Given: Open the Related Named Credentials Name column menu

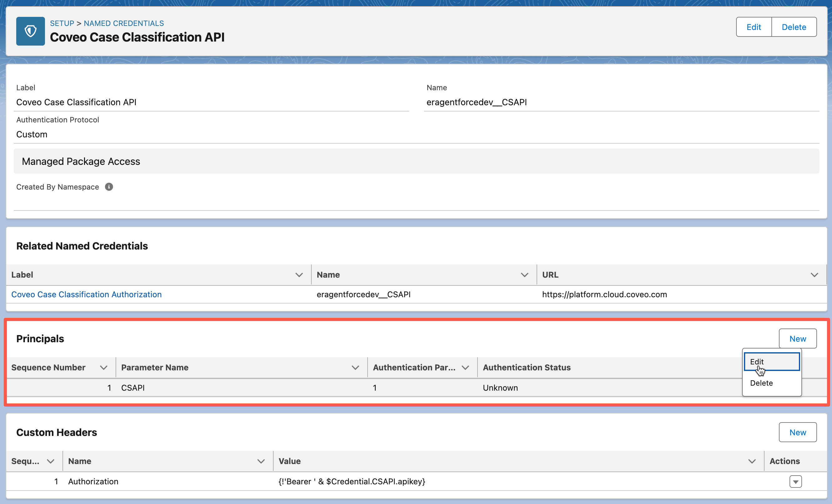Looking at the screenshot, I should click(x=524, y=275).
